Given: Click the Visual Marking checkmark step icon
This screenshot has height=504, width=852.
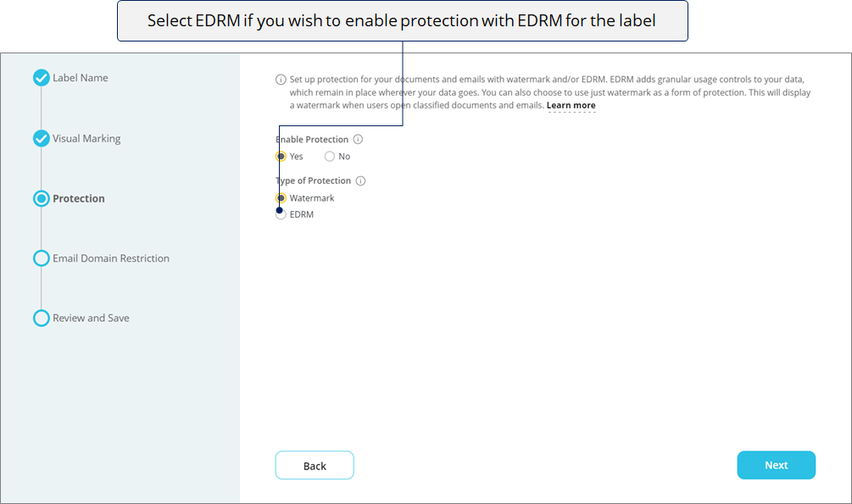Looking at the screenshot, I should click(x=42, y=138).
